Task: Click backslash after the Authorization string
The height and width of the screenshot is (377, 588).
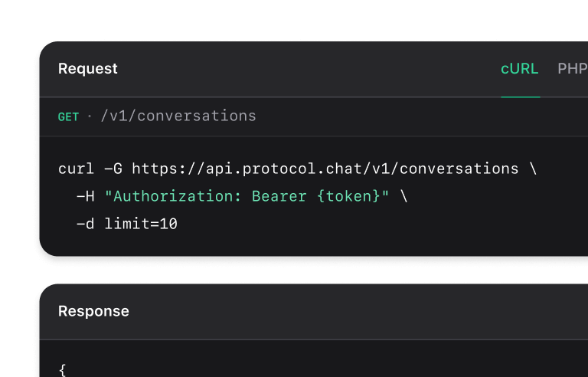Action: (x=404, y=197)
